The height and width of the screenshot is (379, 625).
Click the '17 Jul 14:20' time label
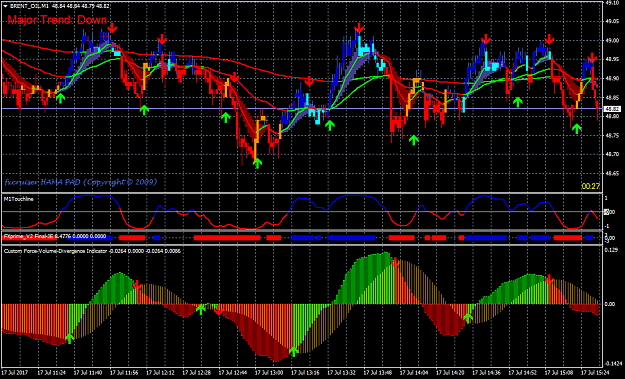tap(451, 373)
